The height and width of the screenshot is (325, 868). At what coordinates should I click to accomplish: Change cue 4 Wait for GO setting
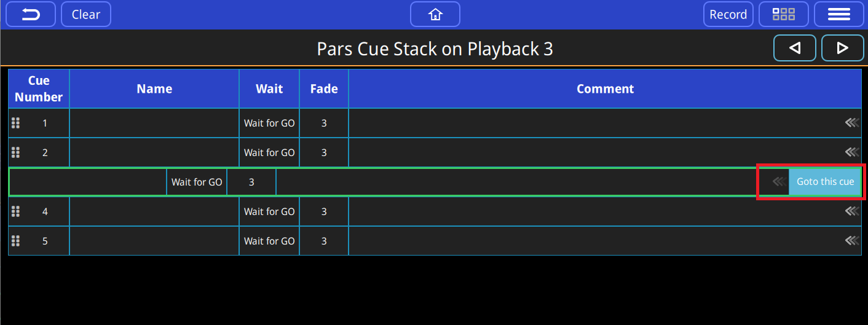tap(269, 211)
